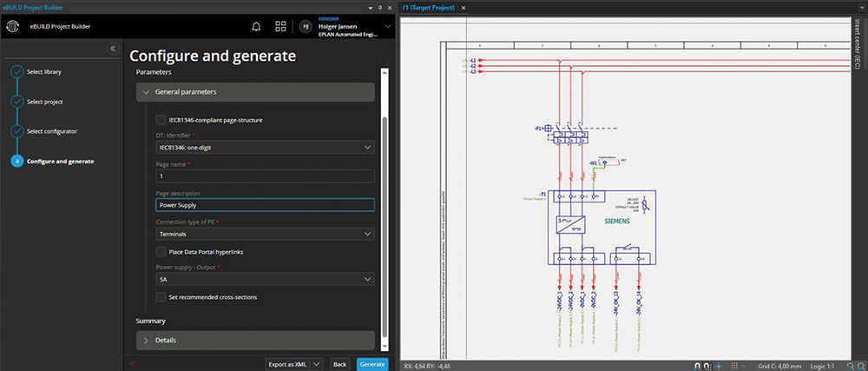868x371 pixels.
Task: Go to completed Select configurator step circle
Action: click(17, 132)
